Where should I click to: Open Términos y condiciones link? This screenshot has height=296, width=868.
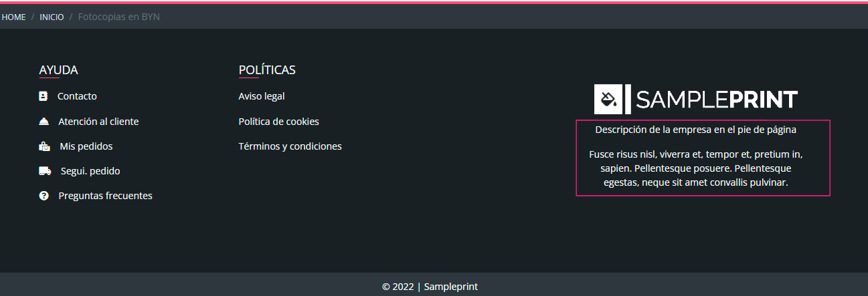(x=290, y=146)
